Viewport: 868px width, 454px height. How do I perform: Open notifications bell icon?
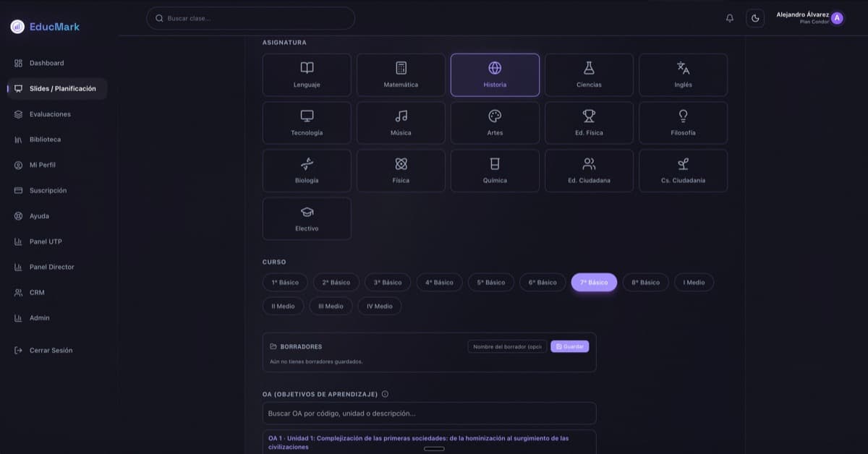click(729, 18)
